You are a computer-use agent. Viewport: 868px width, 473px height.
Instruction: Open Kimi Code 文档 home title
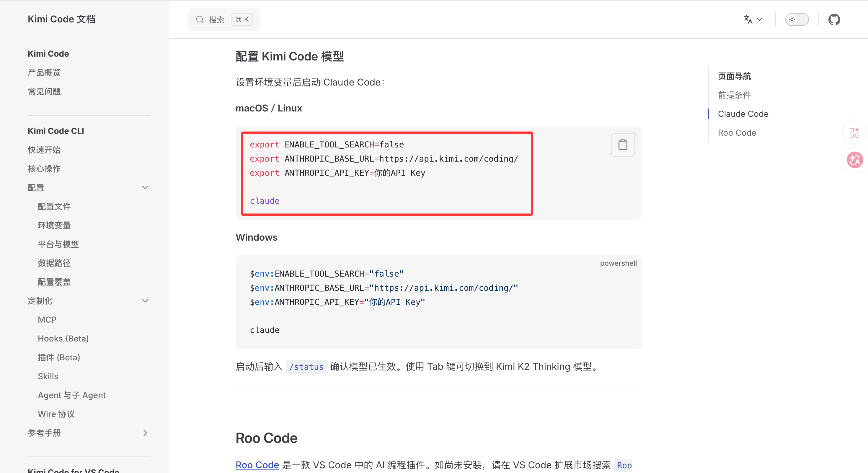coord(61,19)
